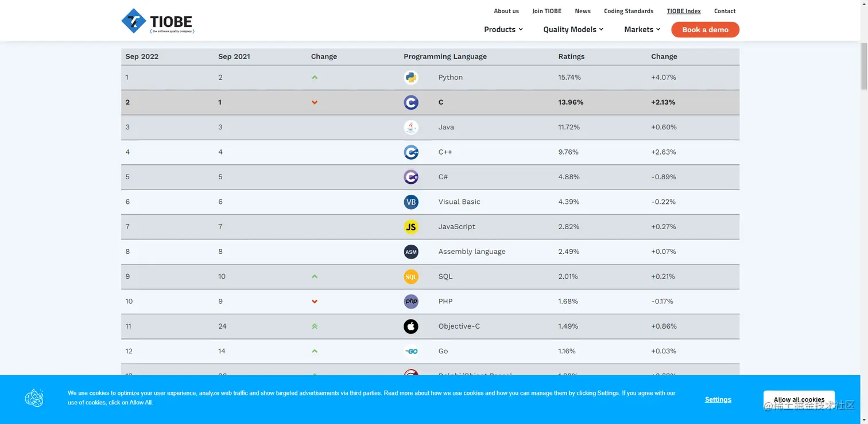This screenshot has width=868, height=424.
Task: Click the green up arrow in SQL row
Action: click(315, 276)
